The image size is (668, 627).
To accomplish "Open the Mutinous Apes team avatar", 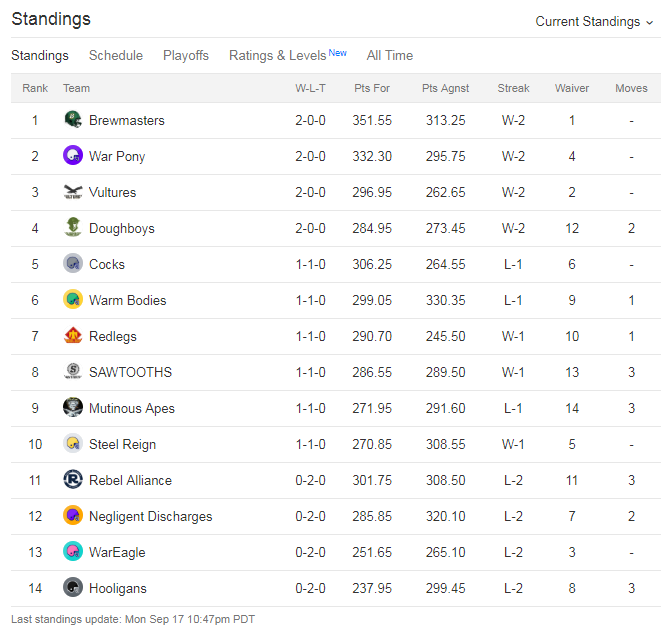I will (x=73, y=408).
